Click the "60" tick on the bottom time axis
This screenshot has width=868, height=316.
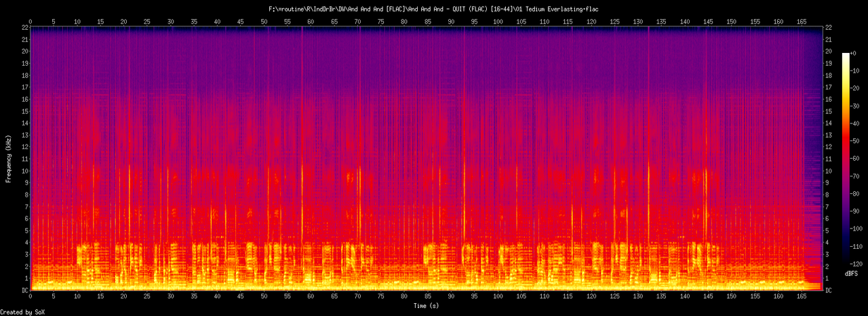click(311, 297)
